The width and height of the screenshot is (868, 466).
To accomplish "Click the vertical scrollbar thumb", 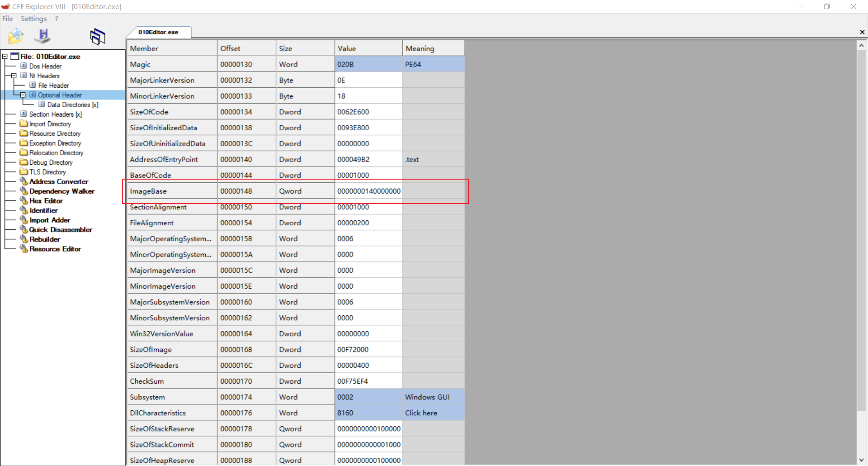I will 861,231.
